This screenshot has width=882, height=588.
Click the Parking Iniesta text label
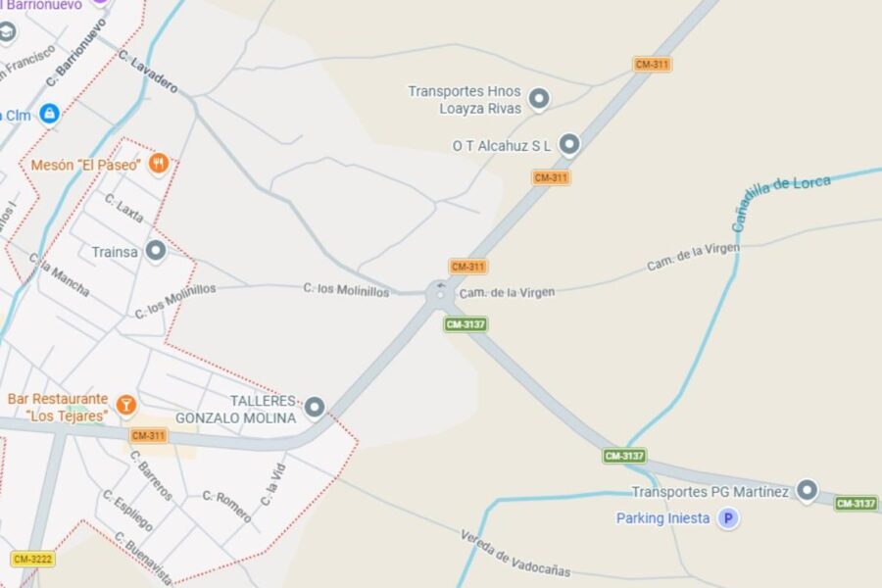pos(662,518)
